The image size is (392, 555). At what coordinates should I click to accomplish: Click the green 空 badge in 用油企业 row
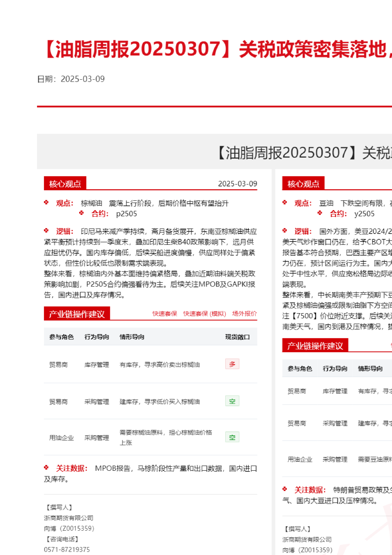click(x=232, y=437)
